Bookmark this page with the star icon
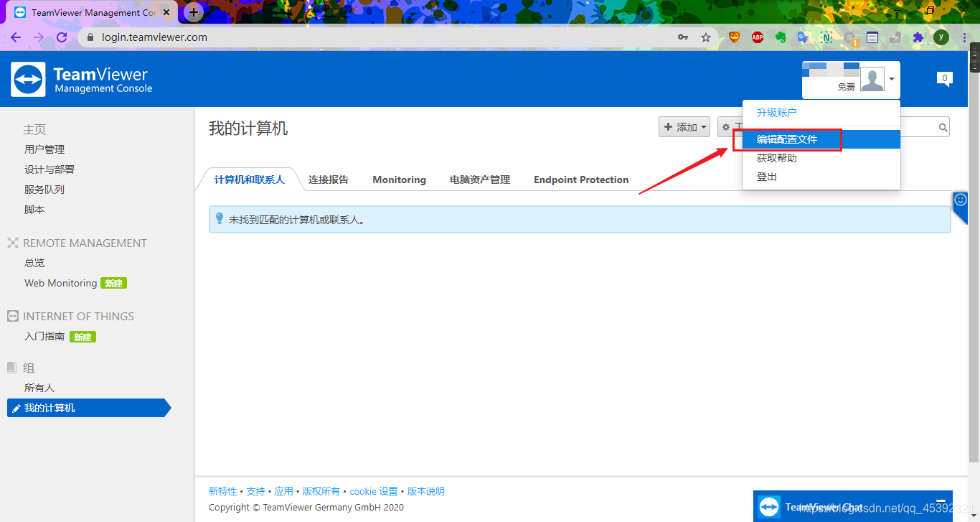This screenshot has width=980, height=522. pyautogui.click(x=706, y=37)
